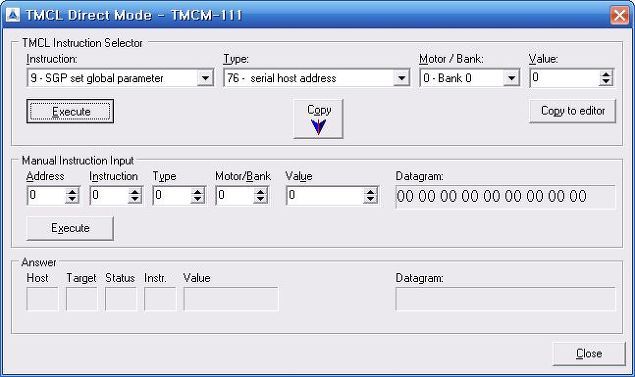Click the Copy down-arrow button

coord(318,119)
